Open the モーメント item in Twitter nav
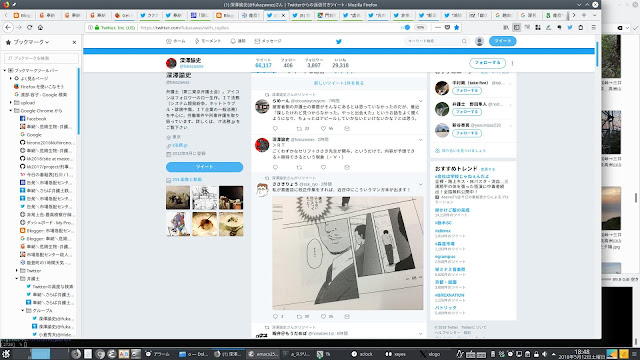 tap(208, 41)
